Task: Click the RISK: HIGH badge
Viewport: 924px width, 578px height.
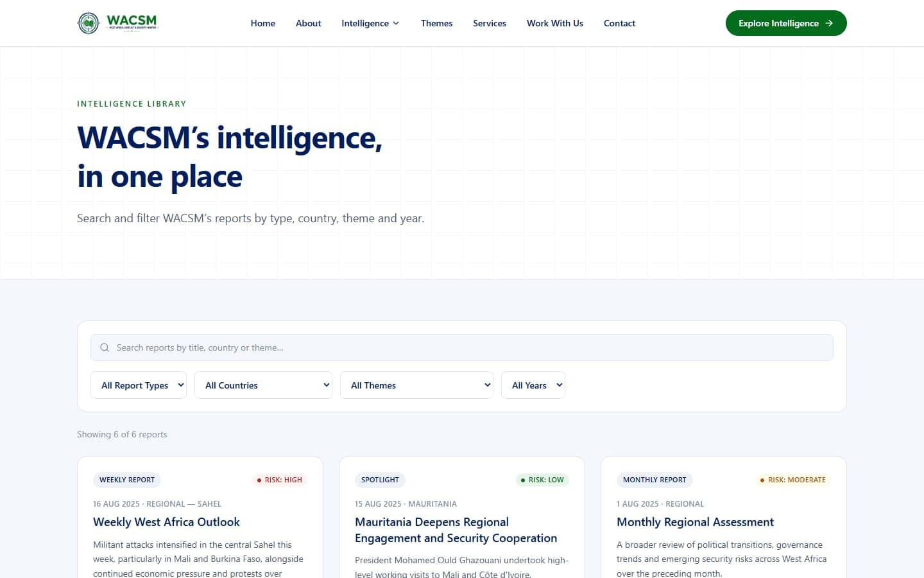Action: point(280,480)
